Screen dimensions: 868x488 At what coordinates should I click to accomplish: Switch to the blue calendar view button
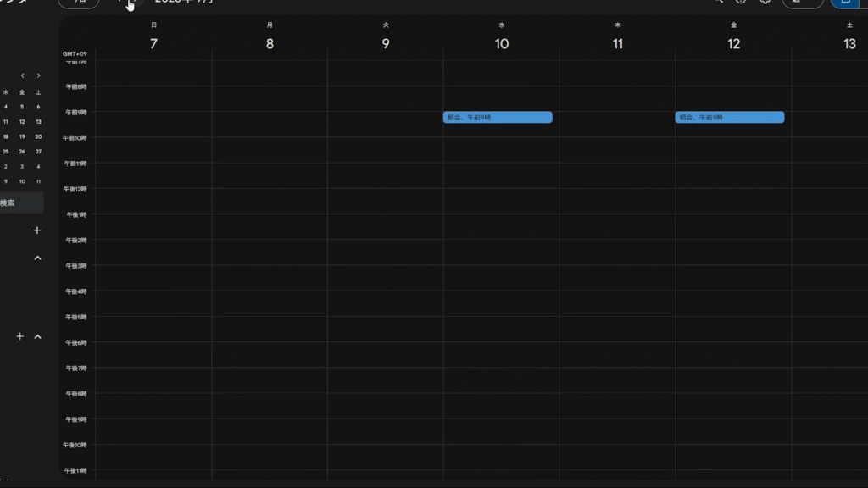pyautogui.click(x=844, y=3)
